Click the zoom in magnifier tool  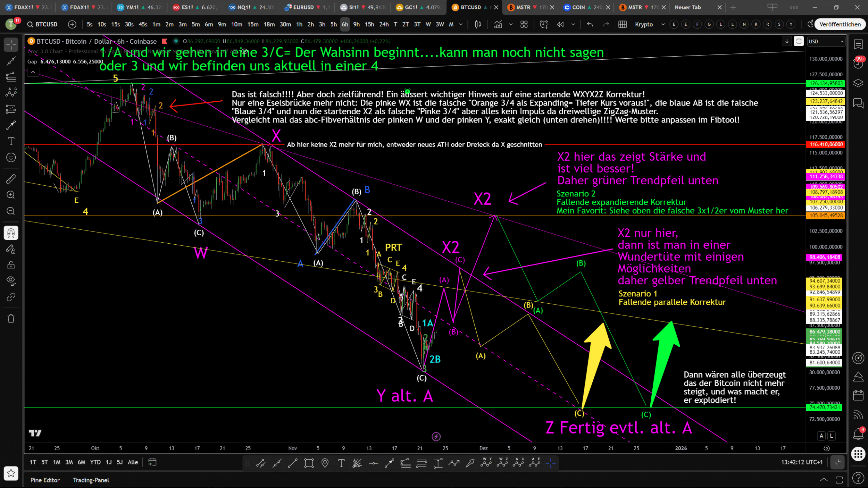coord(11,195)
